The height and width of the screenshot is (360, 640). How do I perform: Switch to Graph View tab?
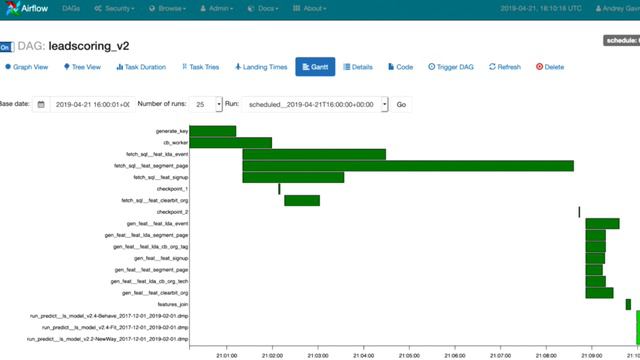[x=27, y=67]
